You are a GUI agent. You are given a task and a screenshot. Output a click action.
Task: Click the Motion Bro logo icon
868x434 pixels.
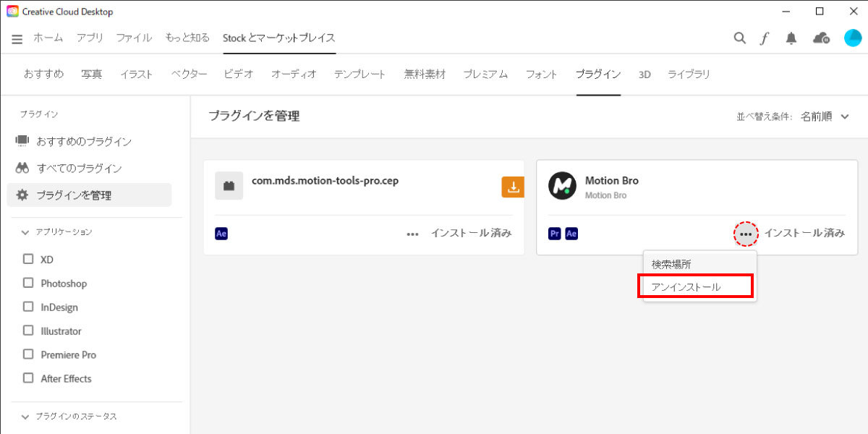coord(562,186)
